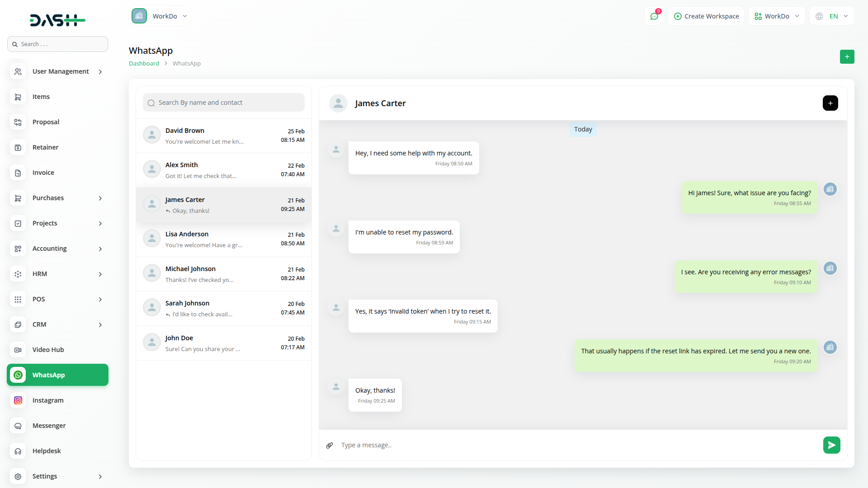The height and width of the screenshot is (488, 868).
Task: Click the green plus button below the header
Action: (x=847, y=57)
